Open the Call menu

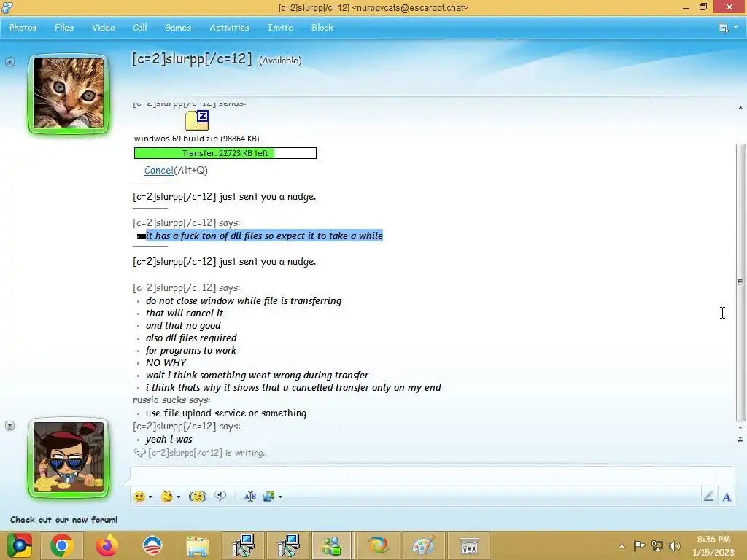tap(139, 28)
